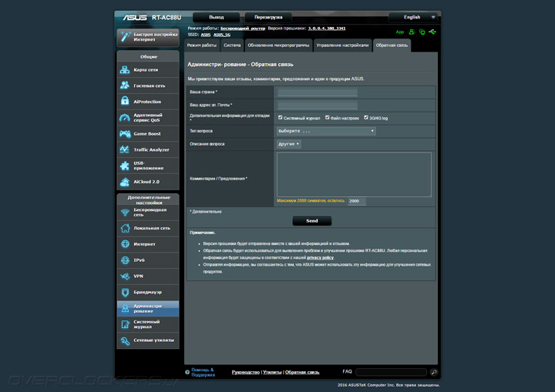
Task: Click the Интернет globe icon
Action: tap(125, 244)
